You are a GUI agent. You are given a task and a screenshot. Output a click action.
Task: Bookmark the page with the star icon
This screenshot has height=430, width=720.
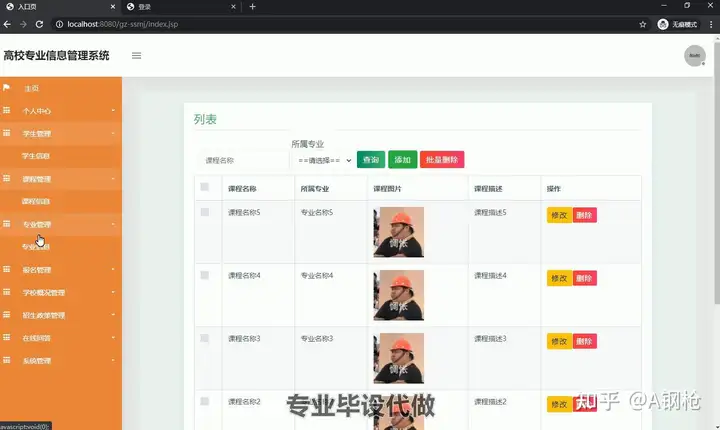point(642,24)
